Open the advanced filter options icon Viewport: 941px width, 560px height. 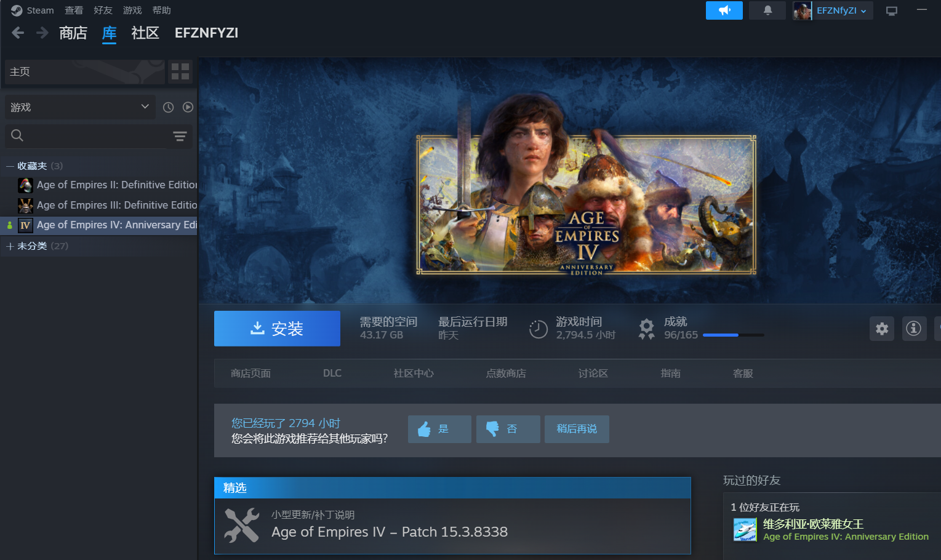[x=180, y=136]
